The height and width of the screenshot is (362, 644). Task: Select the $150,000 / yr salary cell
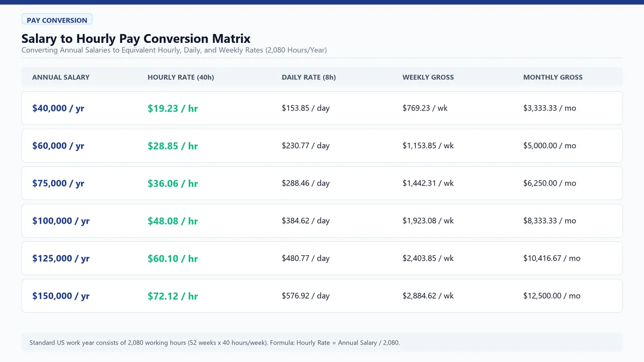coord(61,296)
